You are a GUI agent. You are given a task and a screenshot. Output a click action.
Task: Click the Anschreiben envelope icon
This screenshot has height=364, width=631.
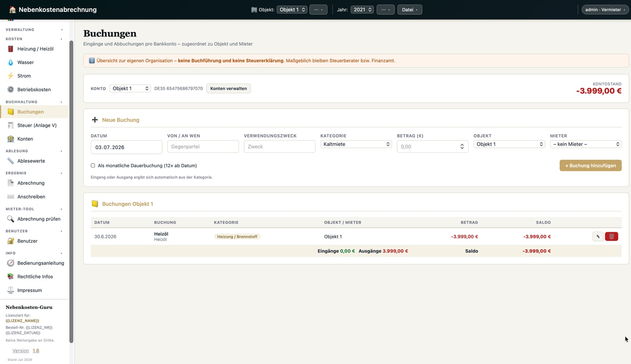[x=11, y=197]
